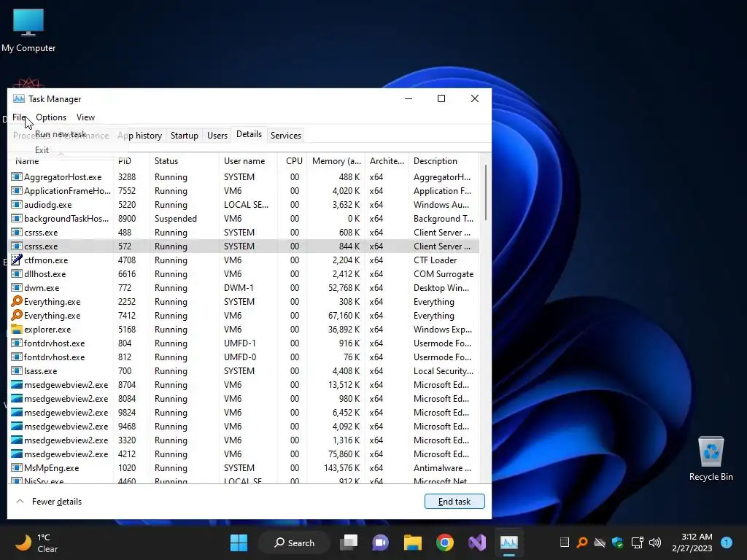Launch Google Chrome from the taskbar
This screenshot has width=747, height=560.
pyautogui.click(x=444, y=542)
